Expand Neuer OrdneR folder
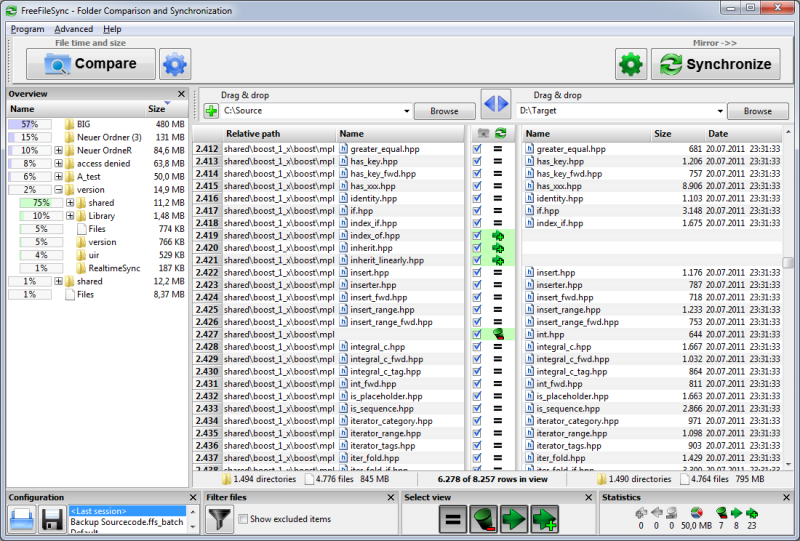Screen dimensions: 800x541 tap(59, 151)
